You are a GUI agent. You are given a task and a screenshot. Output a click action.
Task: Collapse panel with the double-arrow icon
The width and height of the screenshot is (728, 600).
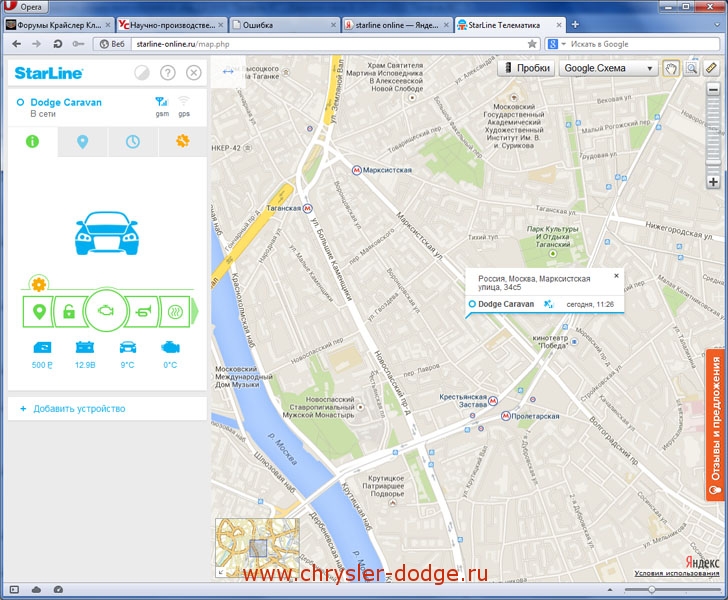[228, 72]
